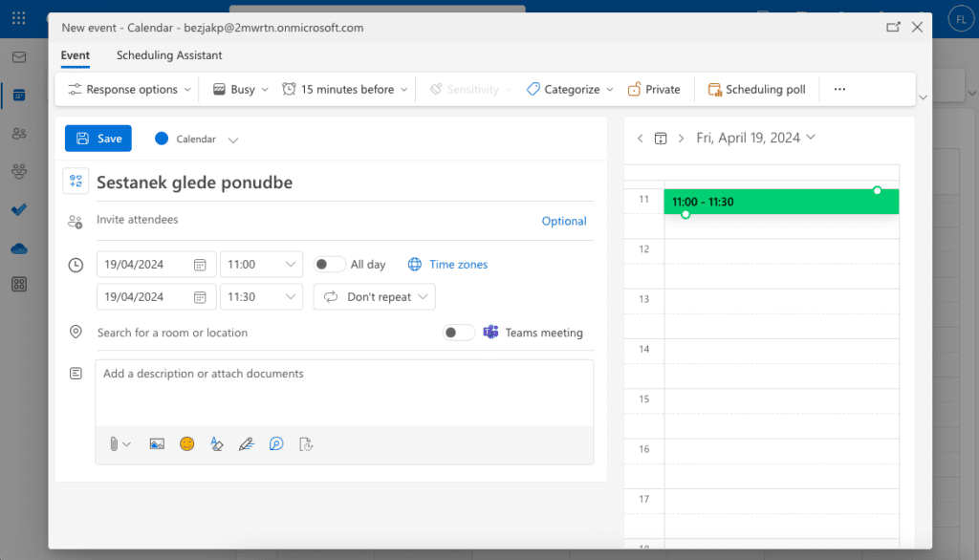Toggle the All day switch

click(329, 265)
